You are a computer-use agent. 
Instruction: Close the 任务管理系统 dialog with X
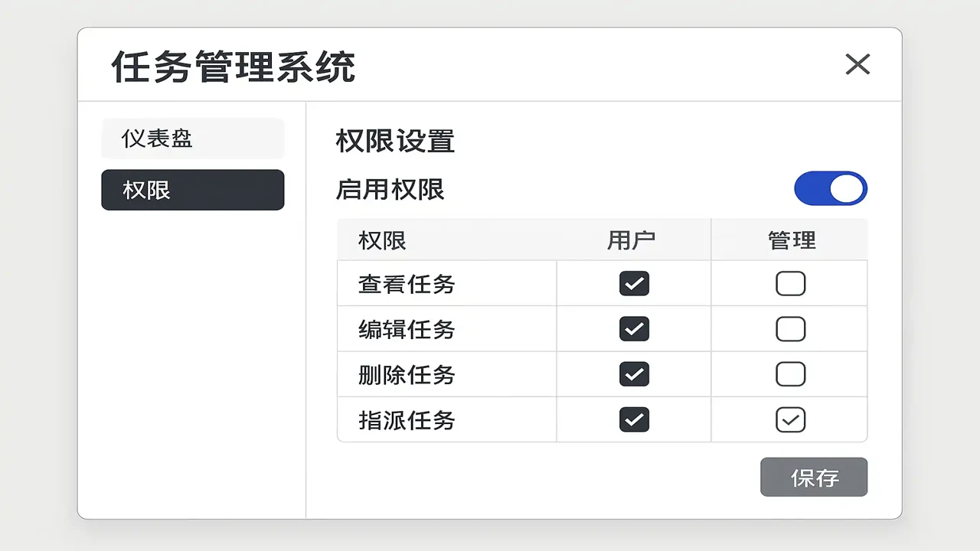click(857, 64)
